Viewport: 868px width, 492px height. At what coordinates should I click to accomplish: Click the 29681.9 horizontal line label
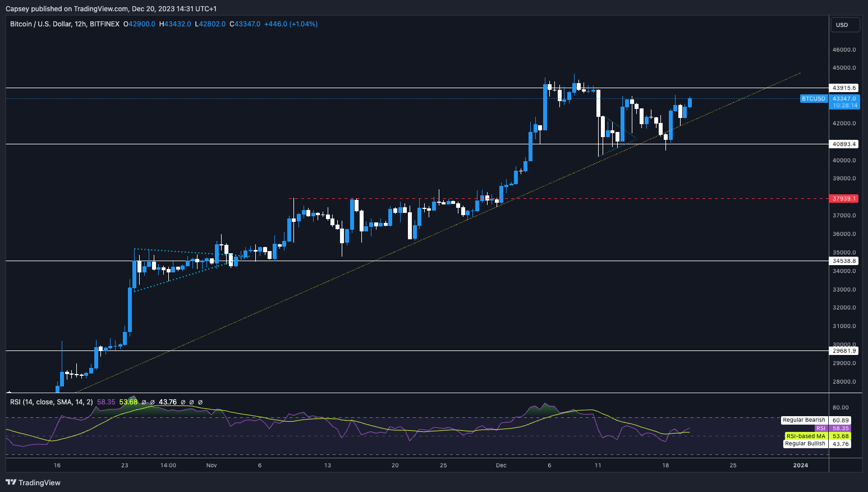844,351
